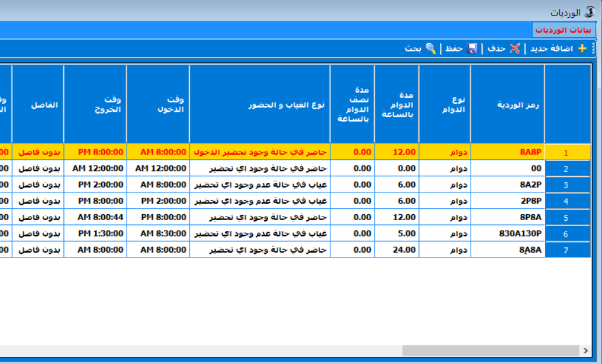Click entry time AM 8:30:00 cell
The image size is (602, 364).
click(x=158, y=233)
